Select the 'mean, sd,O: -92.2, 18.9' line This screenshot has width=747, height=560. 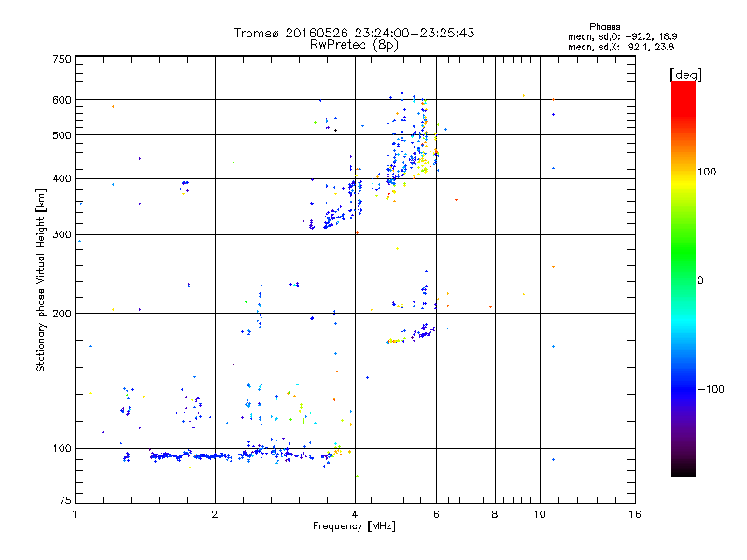(x=622, y=36)
